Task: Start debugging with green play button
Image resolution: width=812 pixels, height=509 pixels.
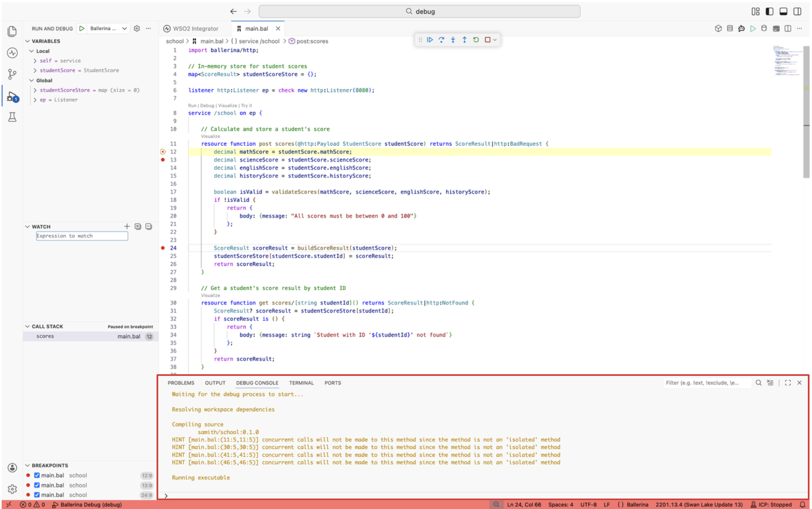Action: click(x=82, y=28)
